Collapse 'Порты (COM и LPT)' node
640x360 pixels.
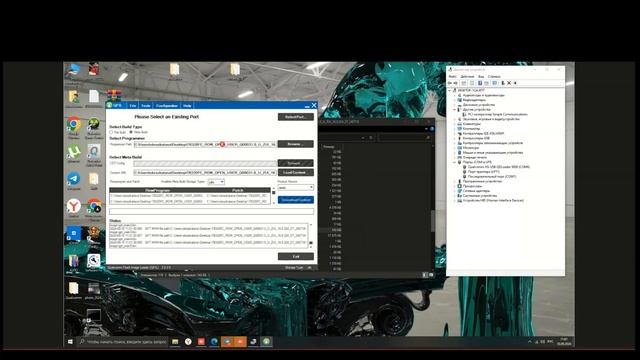tap(454, 162)
